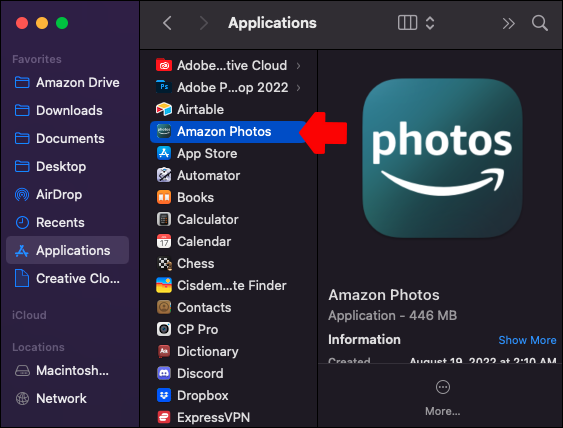
Task: Select the ExpressVPN name text
Action: coord(213,418)
